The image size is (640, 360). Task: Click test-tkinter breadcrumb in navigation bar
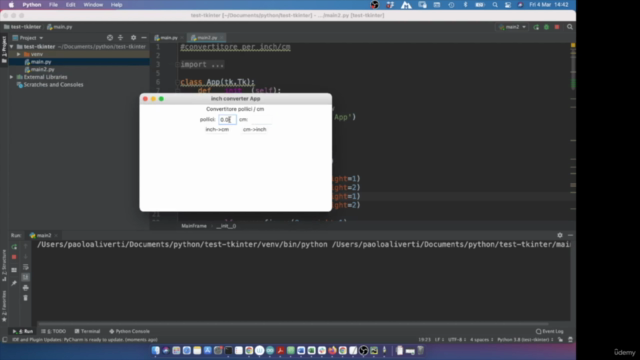[x=22, y=27]
